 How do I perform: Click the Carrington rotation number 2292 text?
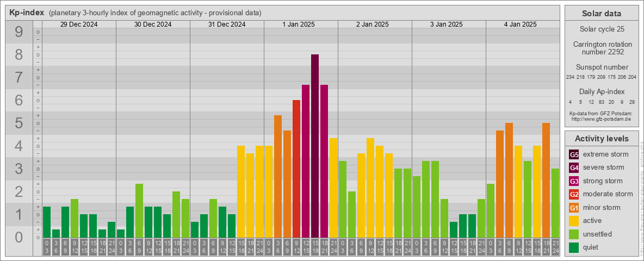click(602, 48)
